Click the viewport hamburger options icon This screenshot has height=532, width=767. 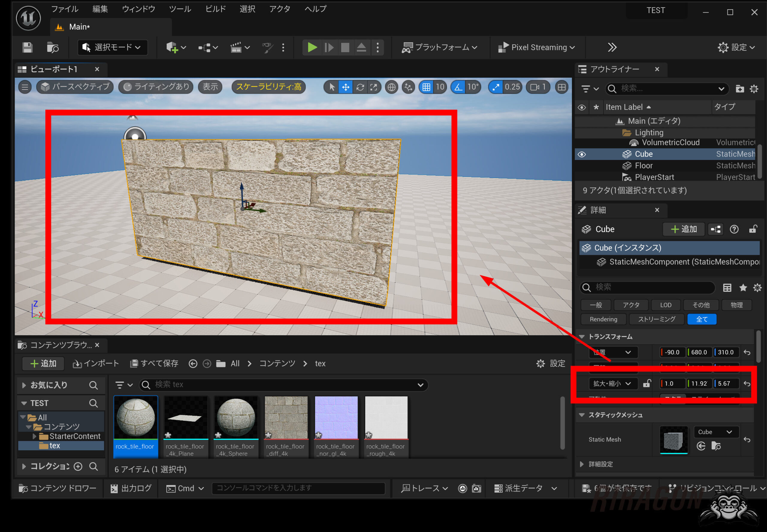coord(25,87)
